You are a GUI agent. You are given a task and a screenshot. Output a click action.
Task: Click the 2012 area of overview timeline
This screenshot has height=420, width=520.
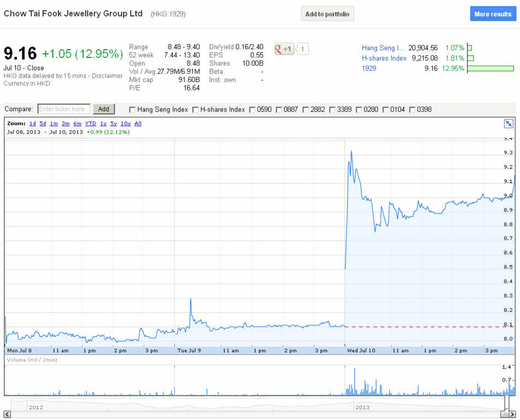coord(36,407)
